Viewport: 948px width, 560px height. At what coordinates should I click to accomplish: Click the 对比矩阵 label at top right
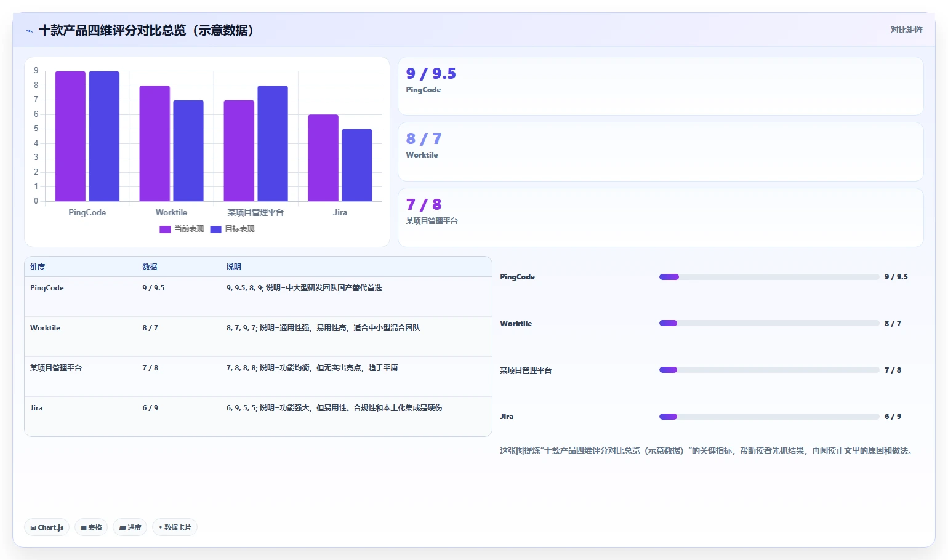(x=906, y=30)
